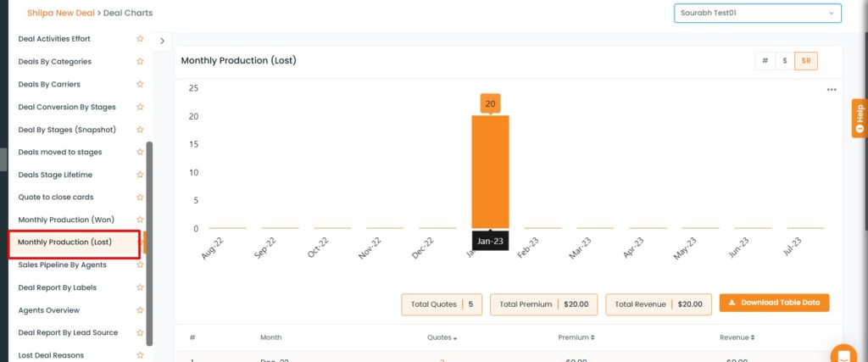
Task: Click the Aug-22 axis label
Action: (x=211, y=249)
